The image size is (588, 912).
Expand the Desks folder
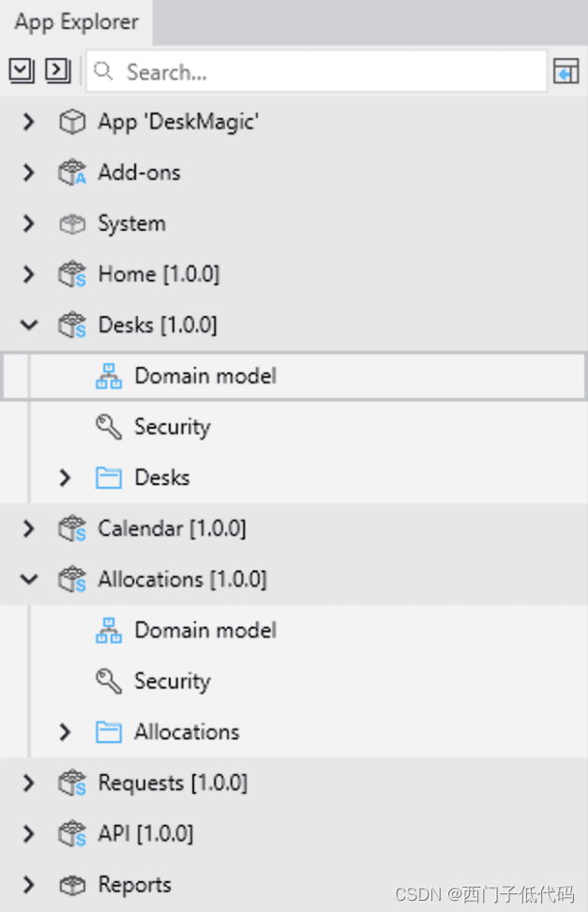coord(65,478)
